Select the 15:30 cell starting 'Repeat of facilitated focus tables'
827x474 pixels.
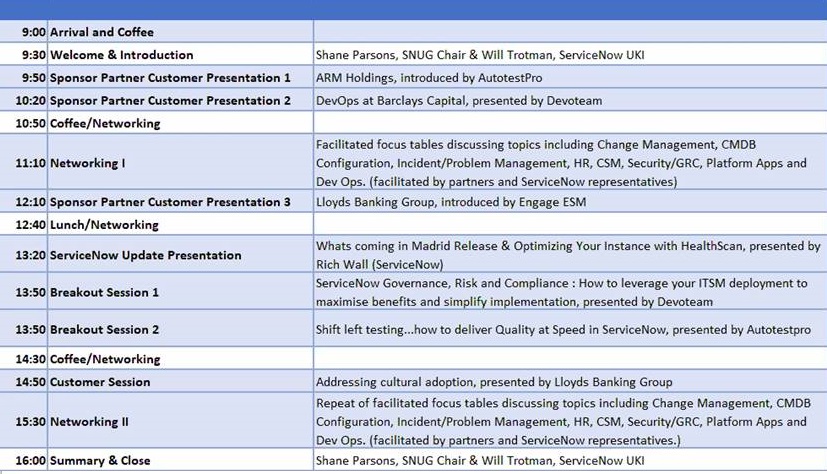coord(570,421)
